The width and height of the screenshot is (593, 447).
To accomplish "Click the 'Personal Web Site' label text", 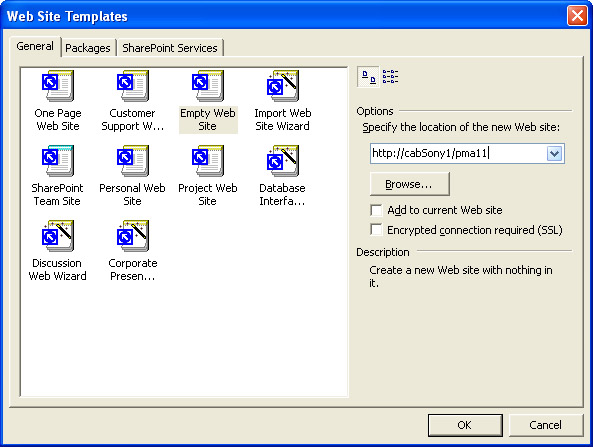I will pyautogui.click(x=132, y=194).
